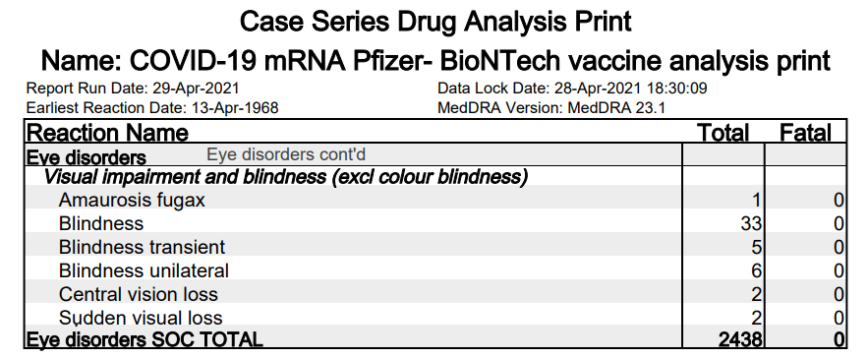868x358 pixels.
Task: Click the Case Series Drug Analysis Print title
Action: [x=435, y=23]
